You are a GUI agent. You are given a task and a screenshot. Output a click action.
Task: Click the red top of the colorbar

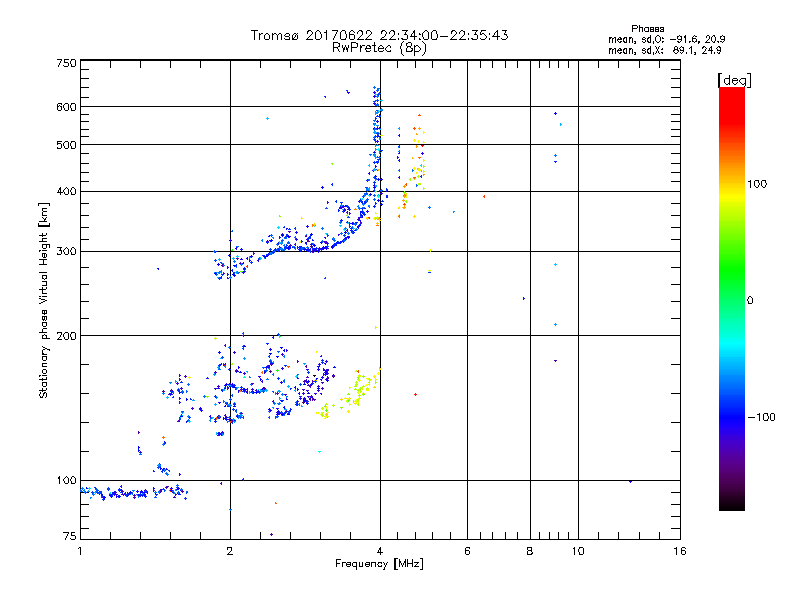click(731, 93)
